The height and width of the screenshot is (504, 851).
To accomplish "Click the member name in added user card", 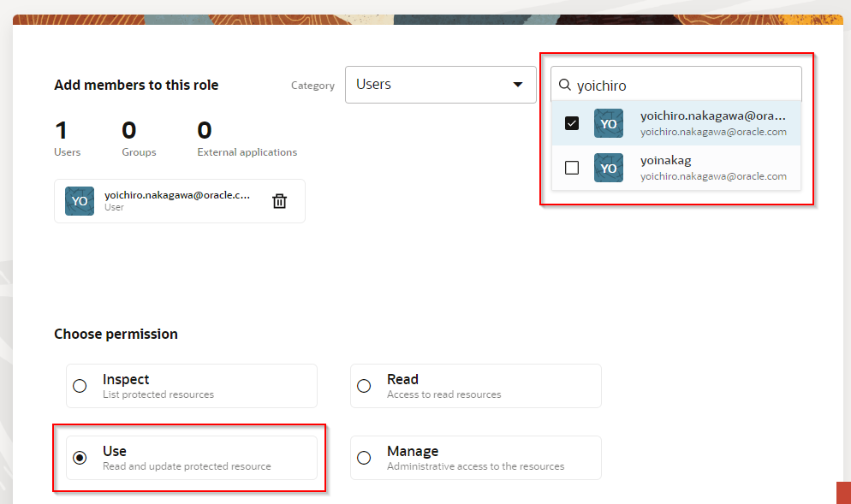I will coord(177,195).
